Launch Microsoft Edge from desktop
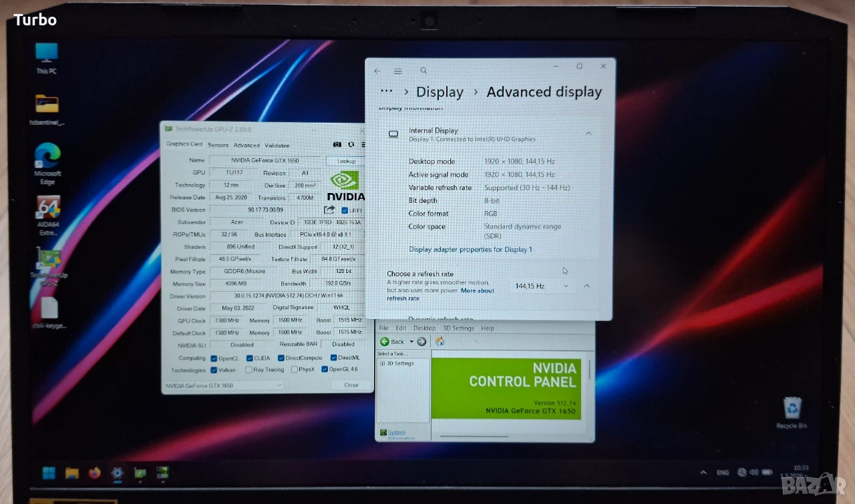Viewport: 855px width, 504px height. pyautogui.click(x=47, y=164)
